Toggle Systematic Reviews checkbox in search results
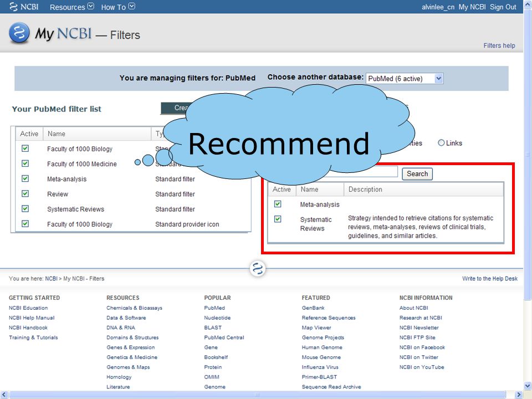Image resolution: width=532 pixels, height=399 pixels. pos(278,219)
